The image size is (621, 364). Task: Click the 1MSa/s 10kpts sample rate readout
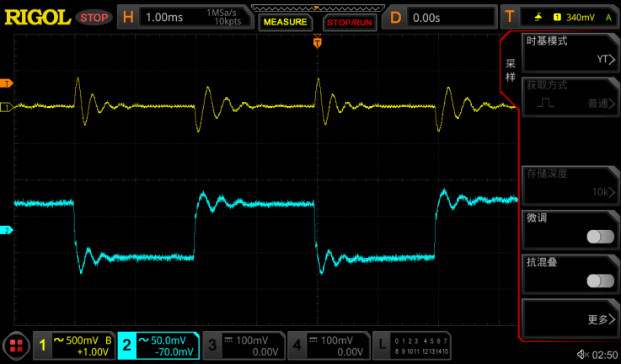click(224, 18)
